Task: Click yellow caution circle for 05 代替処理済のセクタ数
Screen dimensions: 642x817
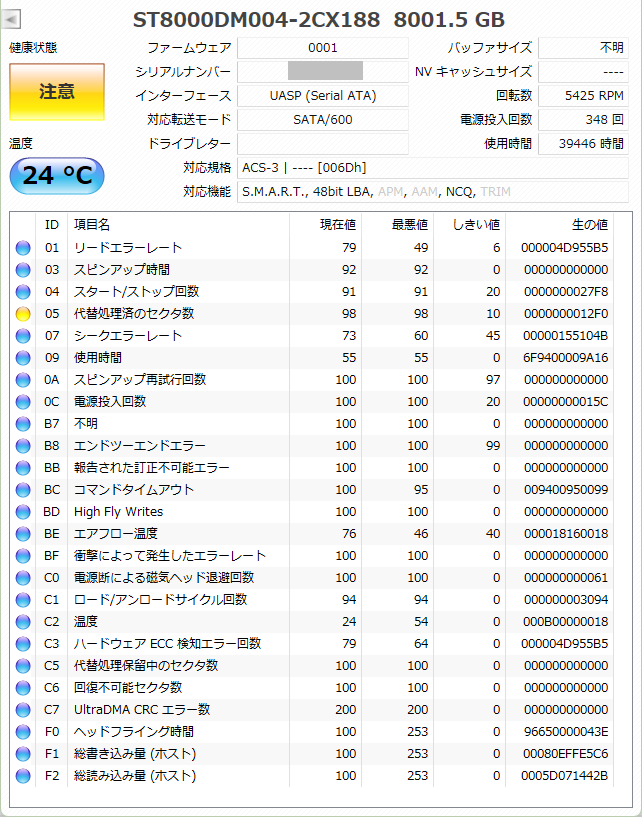Action: coord(23,314)
